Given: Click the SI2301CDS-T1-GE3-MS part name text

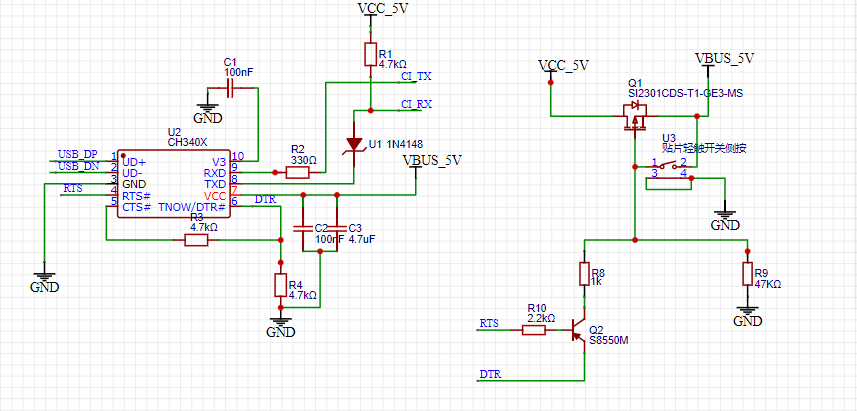Looking at the screenshot, I should [x=686, y=94].
